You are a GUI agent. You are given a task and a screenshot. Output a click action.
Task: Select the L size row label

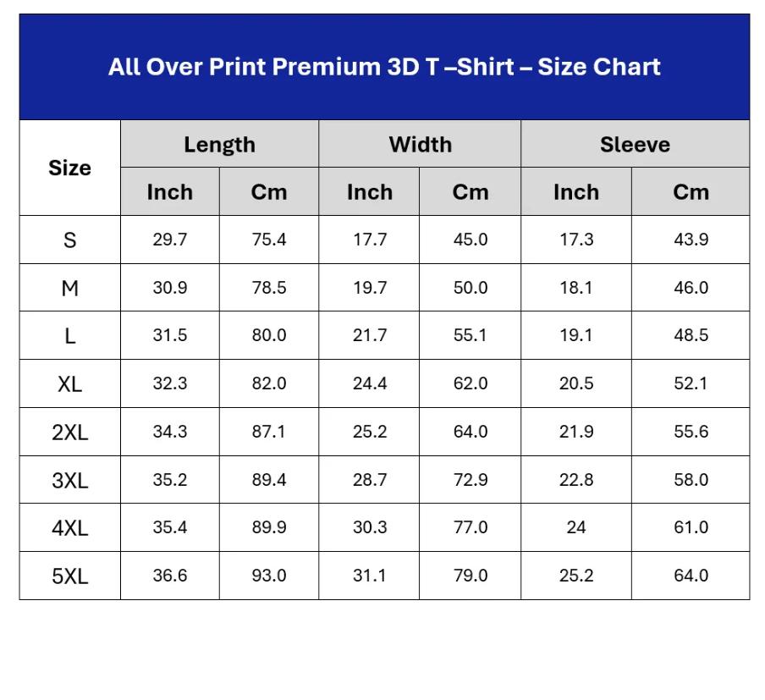tap(69, 335)
